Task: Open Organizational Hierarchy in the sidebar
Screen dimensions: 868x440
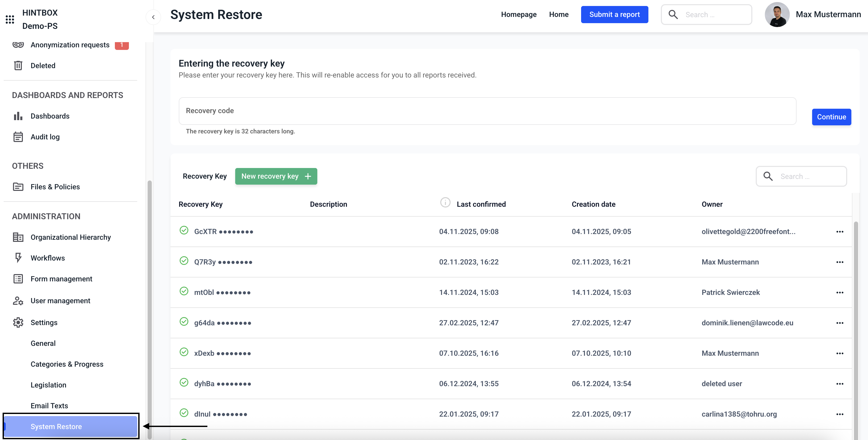Action: click(x=70, y=237)
